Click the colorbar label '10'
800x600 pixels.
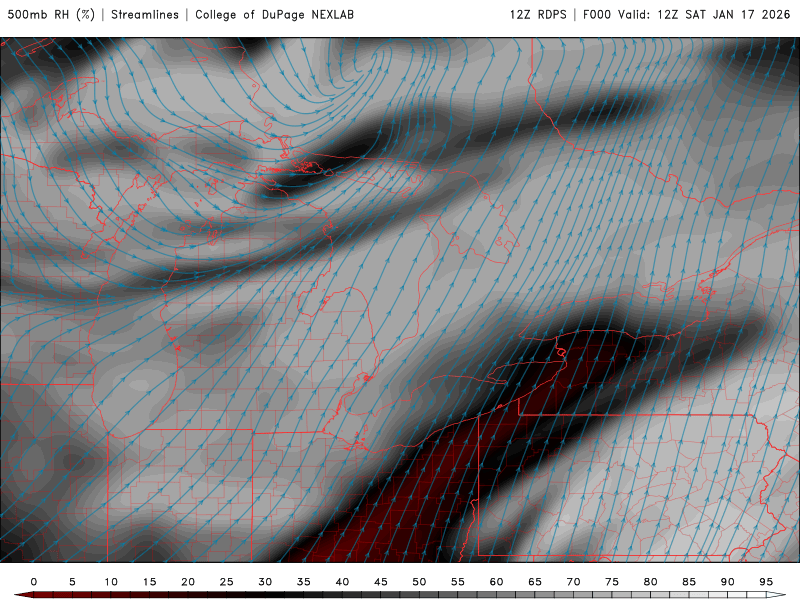[111, 582]
